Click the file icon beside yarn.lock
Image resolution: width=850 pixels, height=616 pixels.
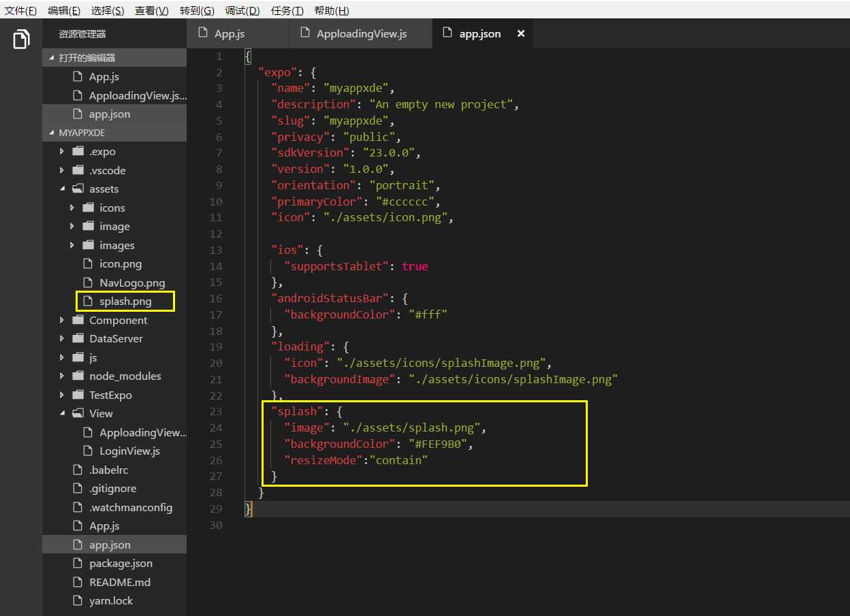point(77,600)
